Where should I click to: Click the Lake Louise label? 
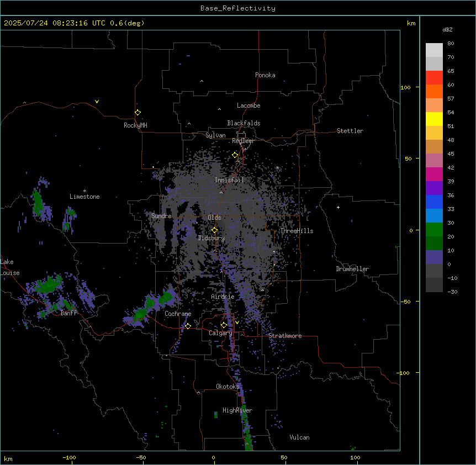pos(10,267)
